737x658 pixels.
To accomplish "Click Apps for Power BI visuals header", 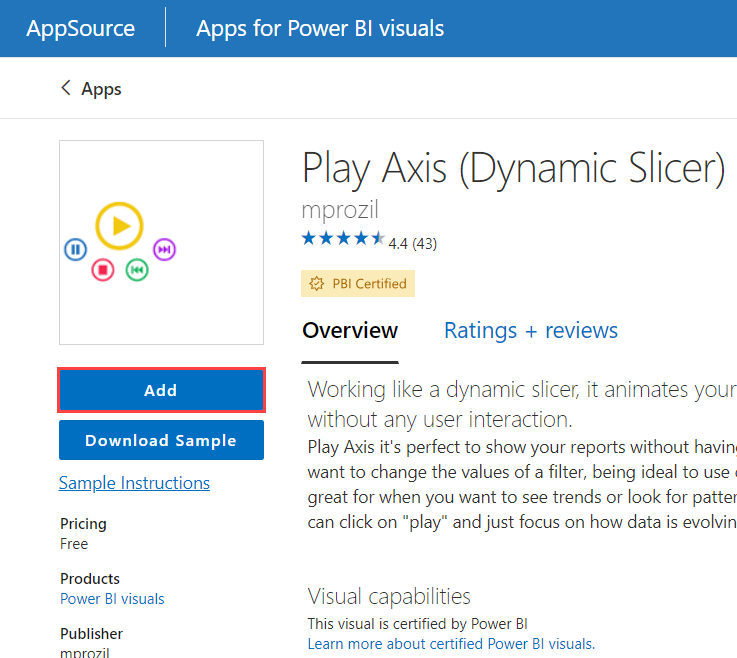I will (x=320, y=28).
